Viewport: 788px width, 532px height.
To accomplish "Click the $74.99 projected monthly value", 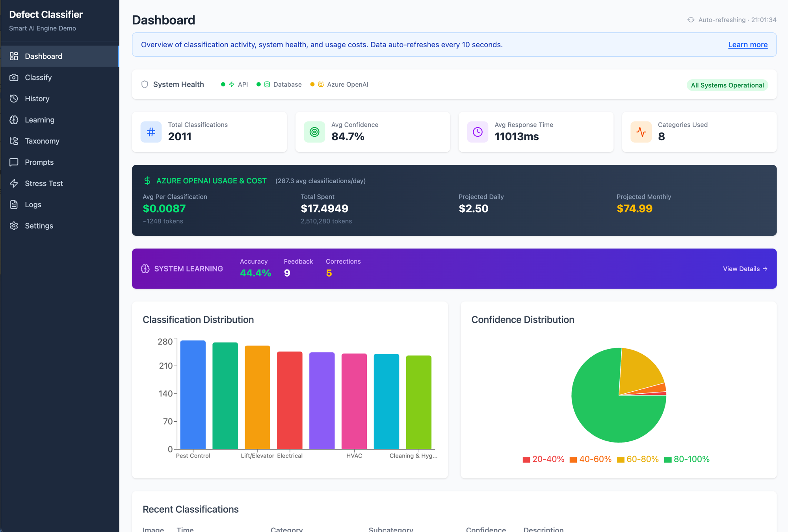I will click(x=634, y=208).
